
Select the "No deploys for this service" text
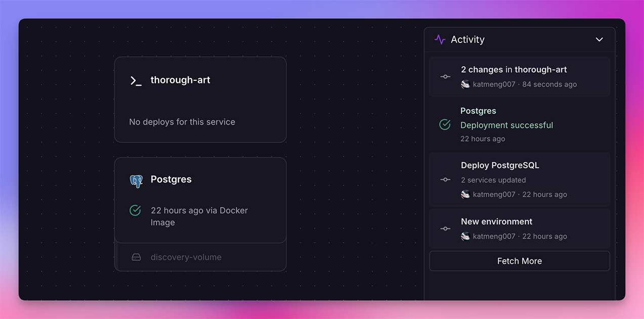coord(182,122)
